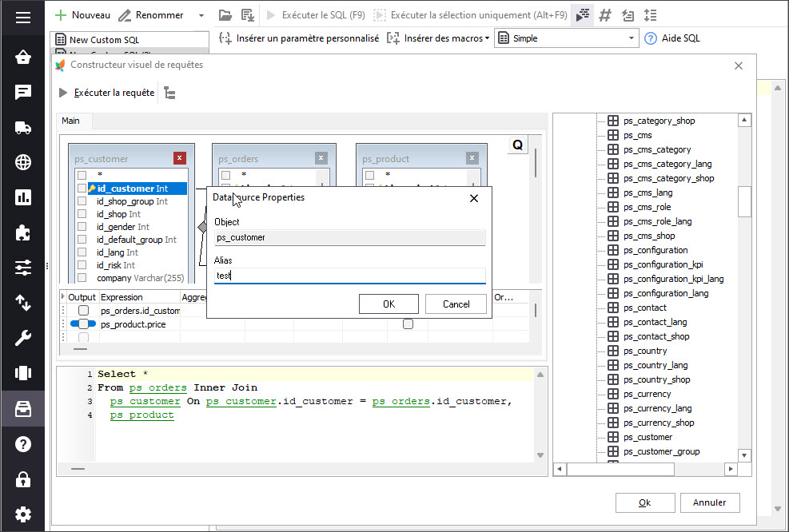This screenshot has height=532, width=789.
Task: Select the Main tab
Action: coord(70,121)
